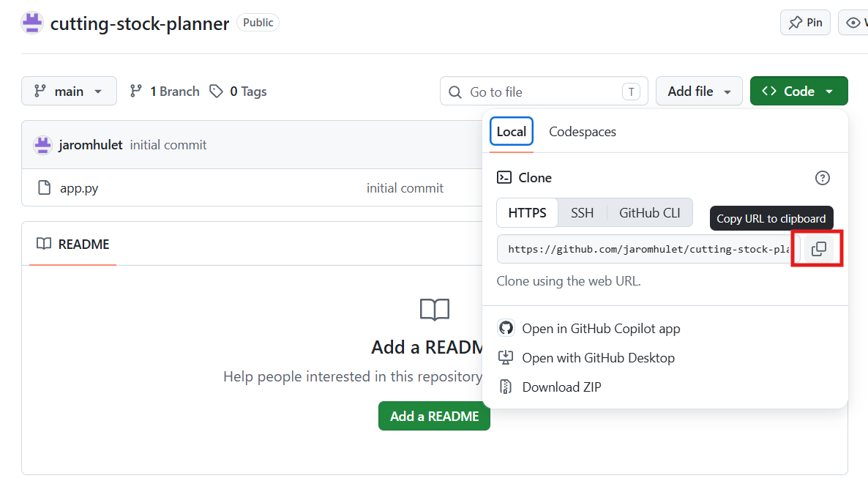Click the app.py file icon
Viewport: 868px width, 492px height.
(x=45, y=188)
